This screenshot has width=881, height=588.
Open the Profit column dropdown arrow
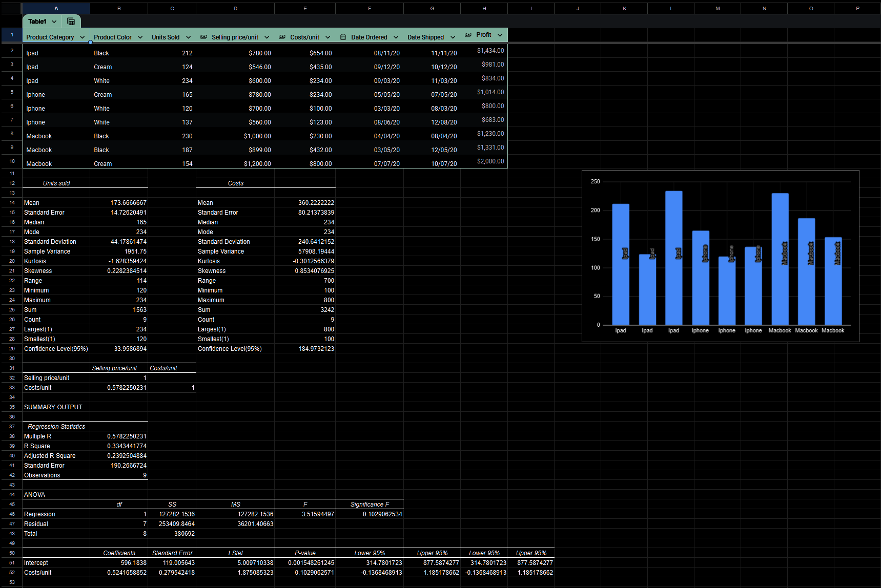(500, 35)
